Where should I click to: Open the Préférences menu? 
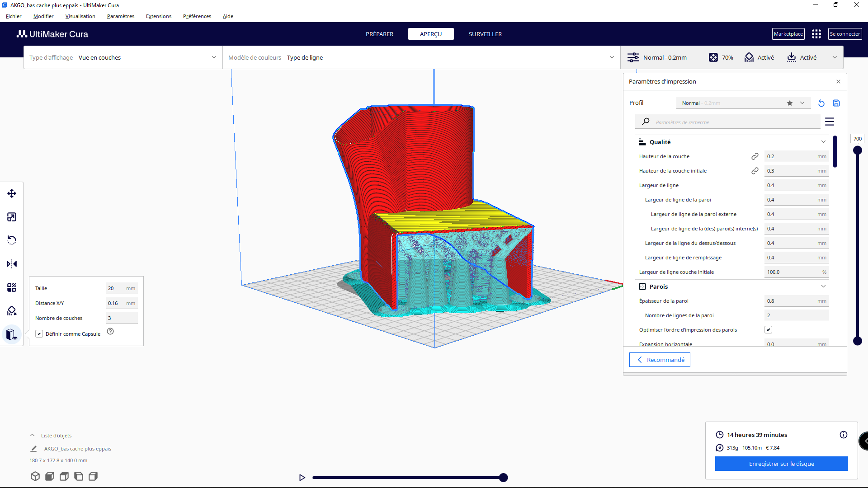click(x=197, y=16)
